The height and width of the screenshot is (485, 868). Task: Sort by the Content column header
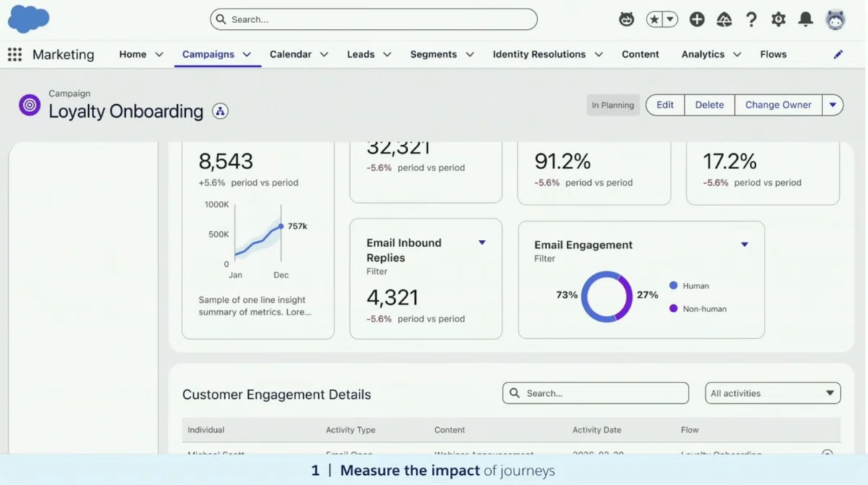pyautogui.click(x=449, y=430)
